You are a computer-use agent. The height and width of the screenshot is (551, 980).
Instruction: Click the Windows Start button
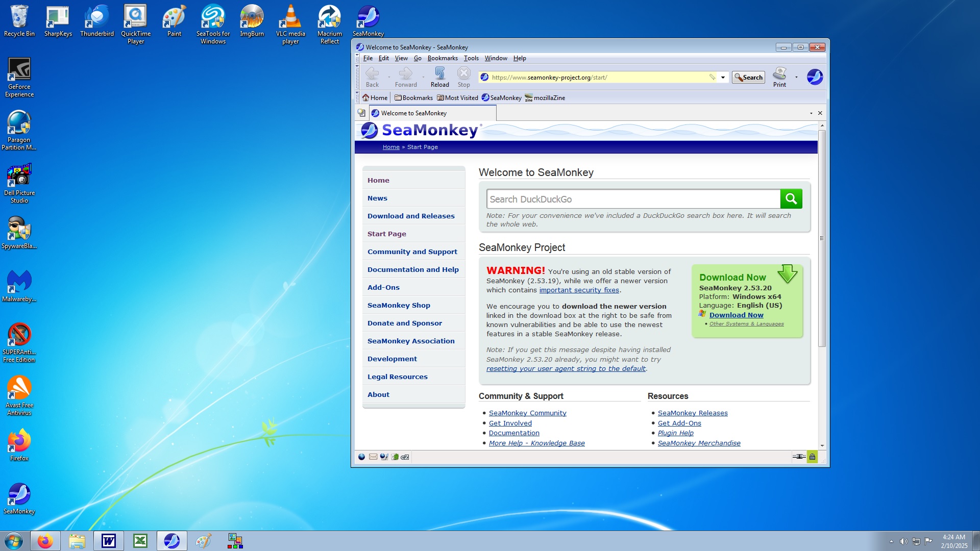(14, 541)
